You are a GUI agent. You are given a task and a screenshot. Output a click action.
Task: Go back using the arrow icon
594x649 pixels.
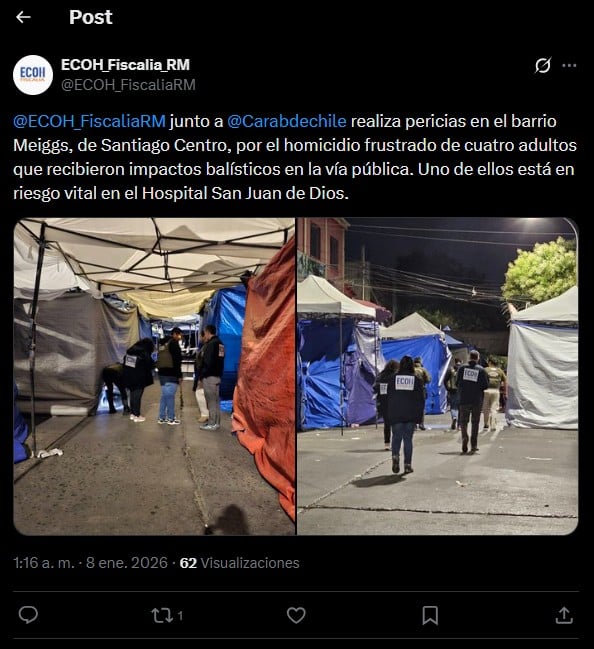coord(23,17)
